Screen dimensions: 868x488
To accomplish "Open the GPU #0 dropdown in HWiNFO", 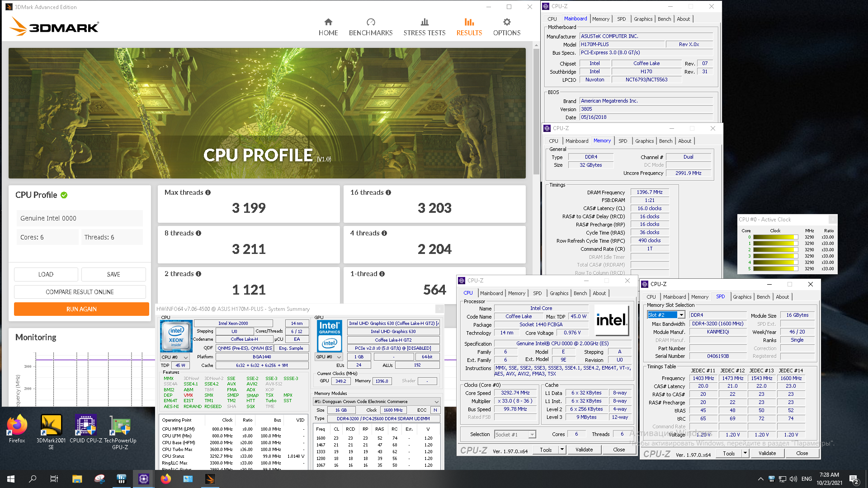I will [x=329, y=357].
